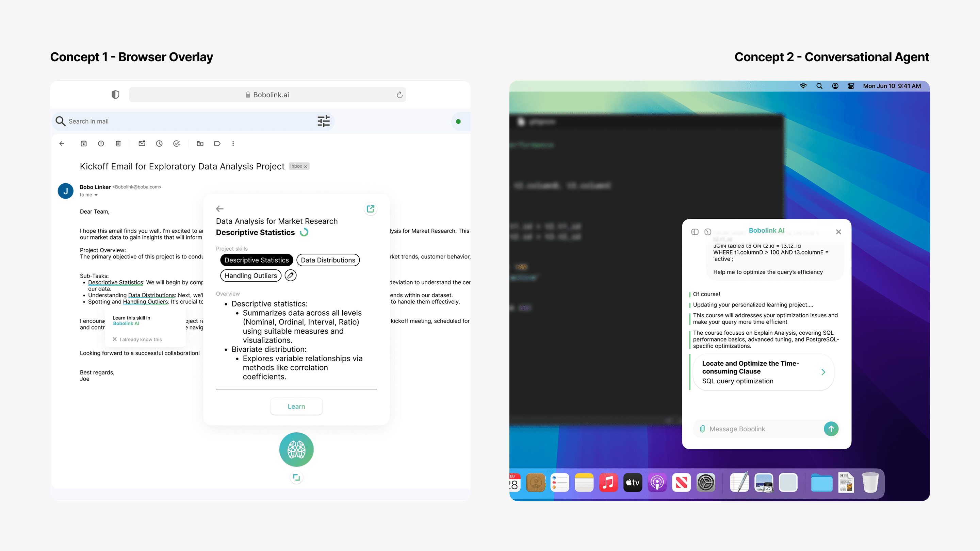Click the green brain Bobolink button

(296, 449)
